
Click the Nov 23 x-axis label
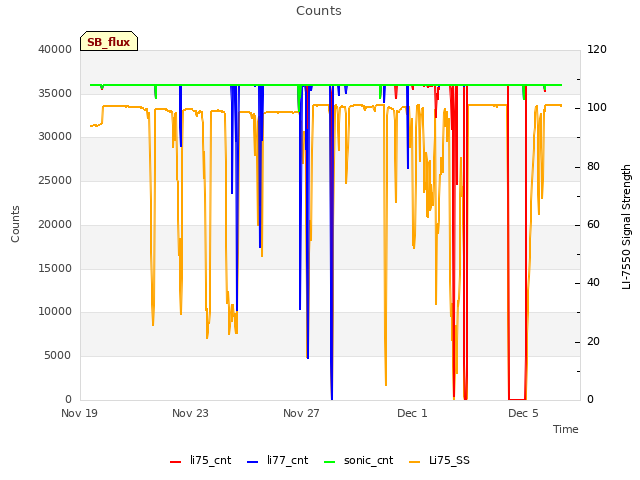point(190,413)
